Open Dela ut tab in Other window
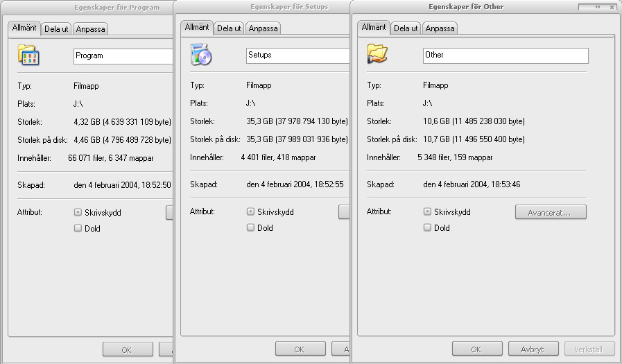 [406, 28]
